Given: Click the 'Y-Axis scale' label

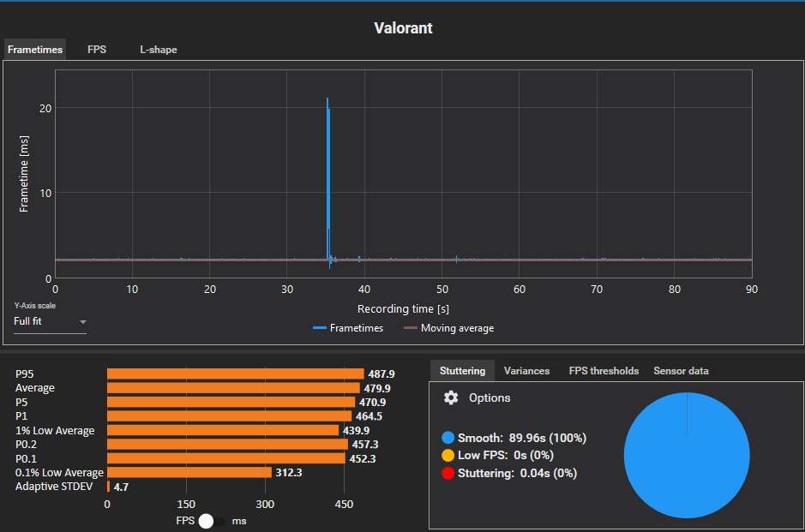Looking at the screenshot, I should click(35, 306).
